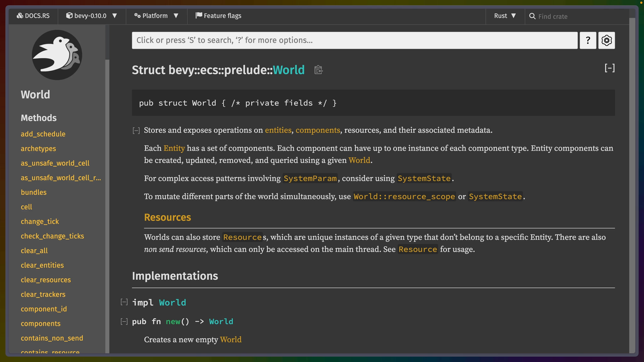Screen dimensions: 644x362
Task: Click the bevy-0.10.0 package cube icon
Action: (x=69, y=16)
